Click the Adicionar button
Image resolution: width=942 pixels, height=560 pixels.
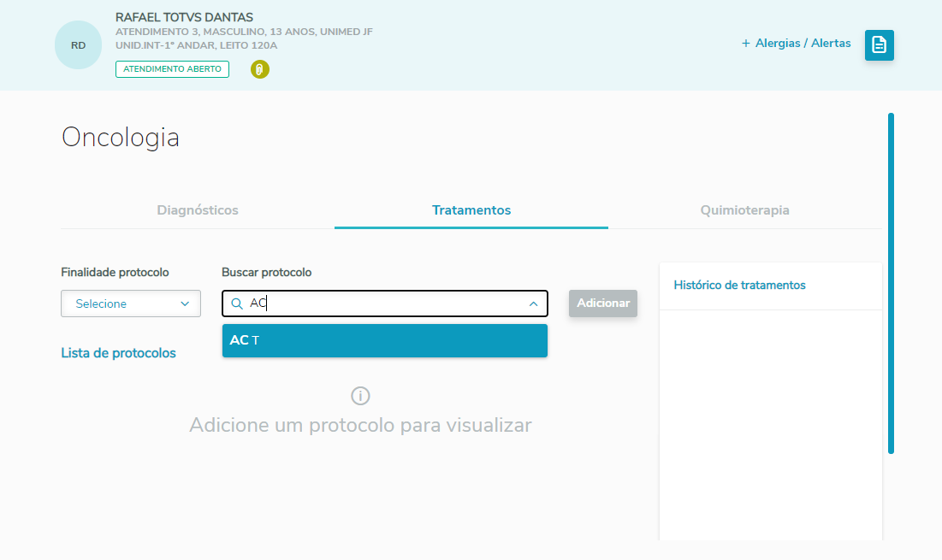(603, 304)
